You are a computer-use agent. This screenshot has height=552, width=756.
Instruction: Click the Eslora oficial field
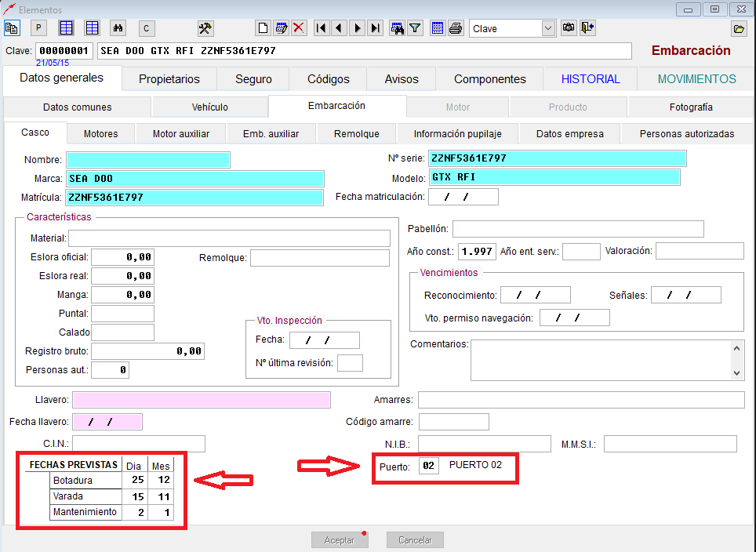123,257
